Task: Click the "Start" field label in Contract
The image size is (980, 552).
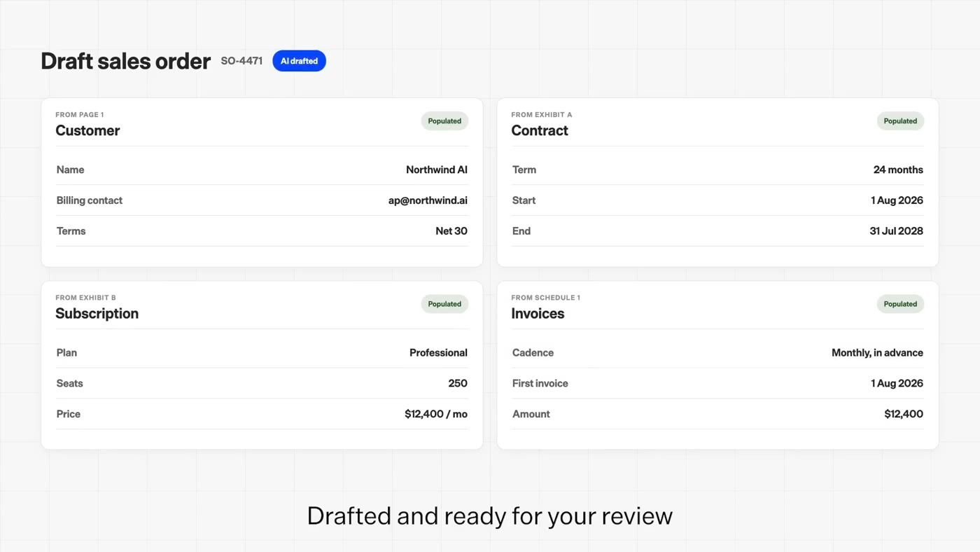Action: pos(524,200)
